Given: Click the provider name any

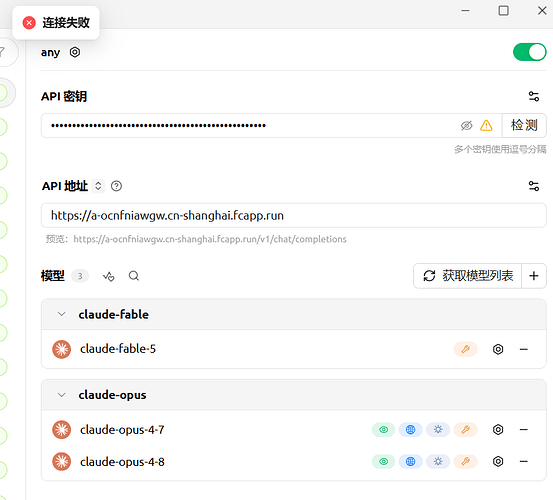Looking at the screenshot, I should coord(50,53).
